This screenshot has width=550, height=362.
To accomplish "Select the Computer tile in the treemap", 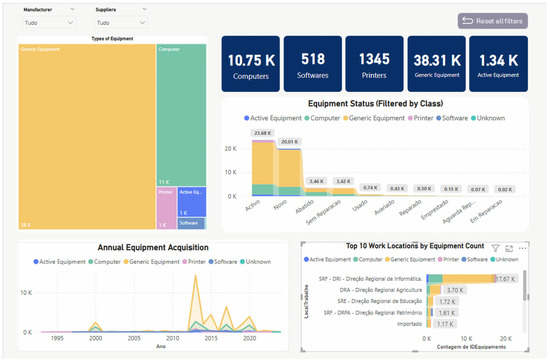I will 181,115.
